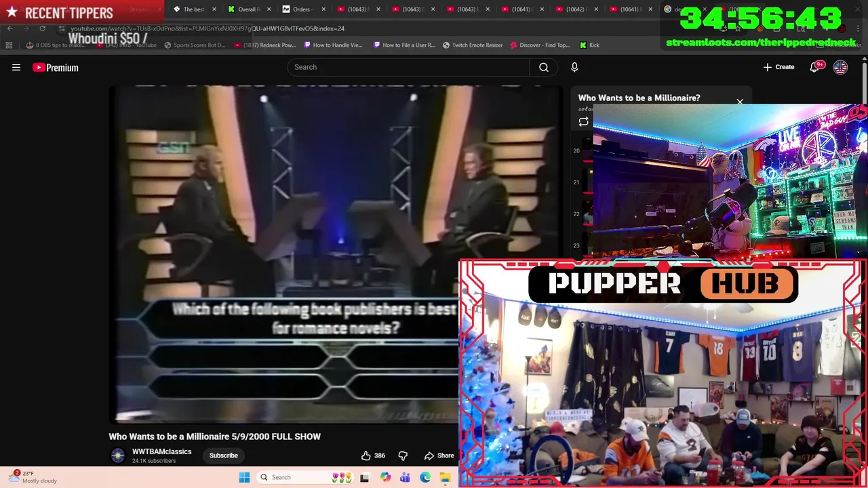This screenshot has width=868, height=488.
Task: Reload the page with the browser refresh icon
Action: point(42,28)
